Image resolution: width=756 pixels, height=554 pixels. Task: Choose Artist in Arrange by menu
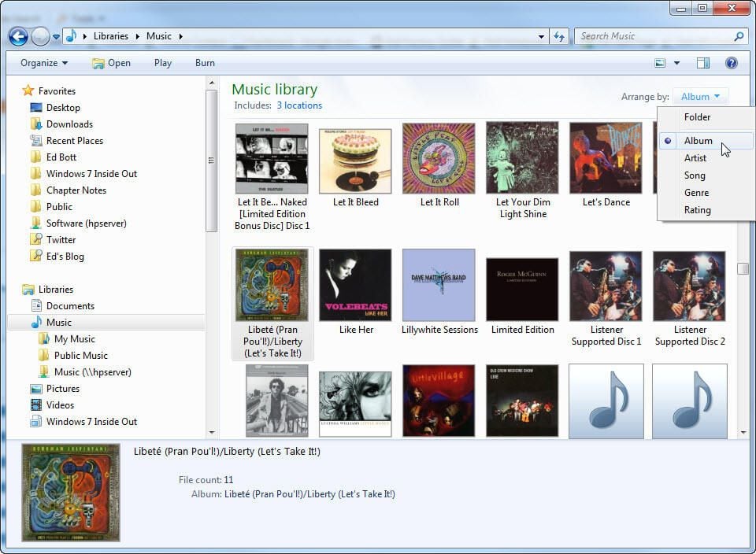coord(695,158)
